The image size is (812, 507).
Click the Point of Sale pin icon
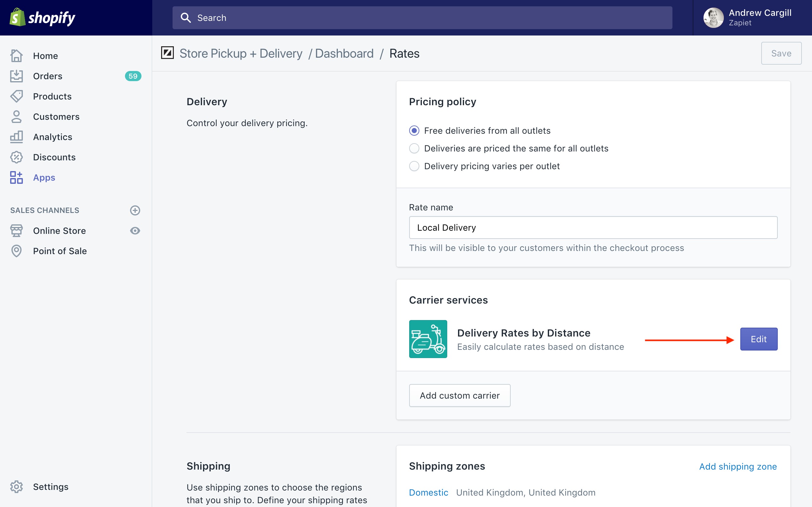click(16, 251)
